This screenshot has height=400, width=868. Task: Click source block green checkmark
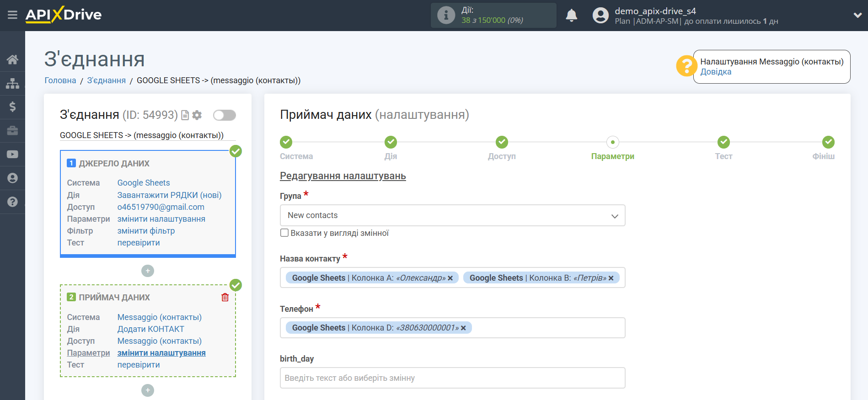[x=236, y=151]
